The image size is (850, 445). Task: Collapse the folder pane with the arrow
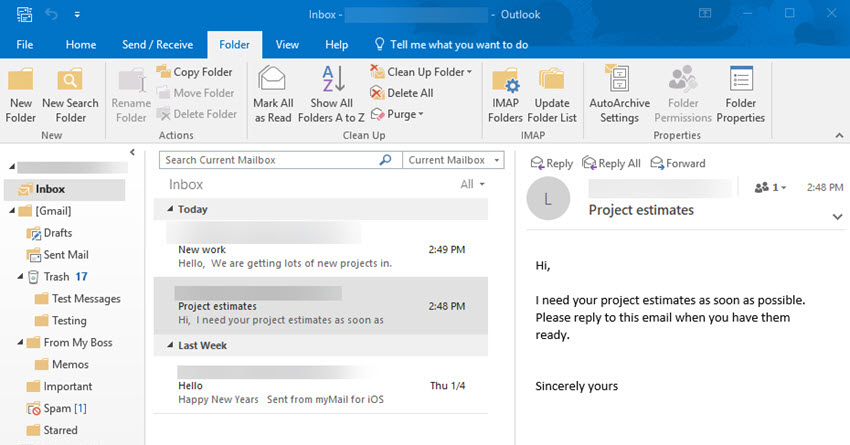pos(132,152)
